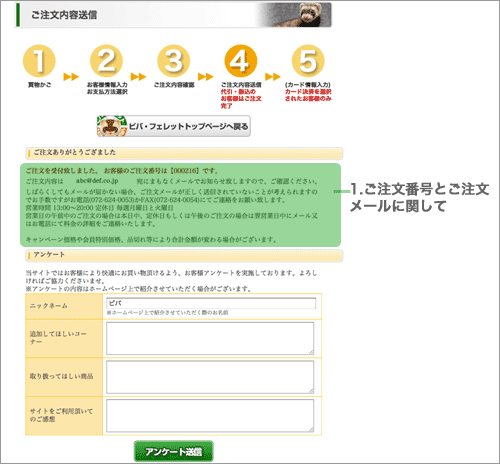Click step 4 ご注文内容送信 circle icon

[x=241, y=61]
